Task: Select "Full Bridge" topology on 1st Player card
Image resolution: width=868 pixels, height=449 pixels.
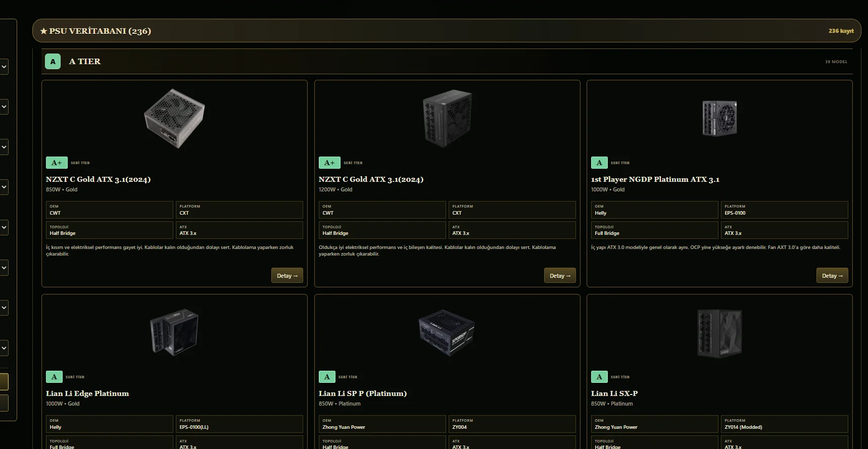Action: click(x=607, y=233)
